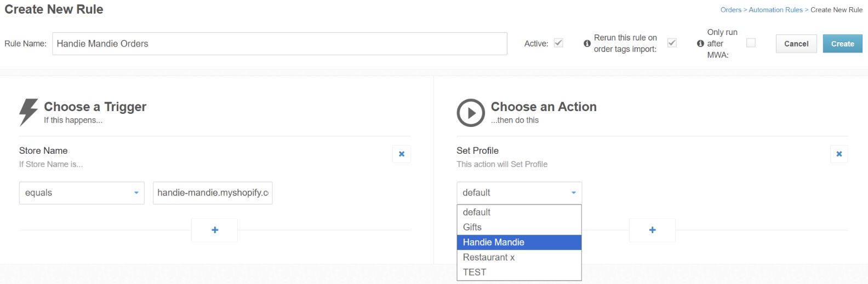Image resolution: width=868 pixels, height=284 pixels.
Task: Choose Gifts from profile list
Action: (519, 227)
